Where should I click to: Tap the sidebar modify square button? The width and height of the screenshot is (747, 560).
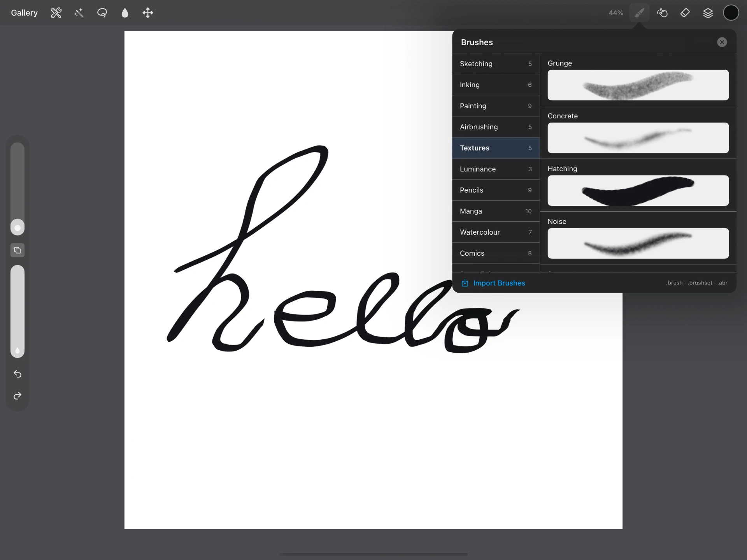(x=18, y=250)
